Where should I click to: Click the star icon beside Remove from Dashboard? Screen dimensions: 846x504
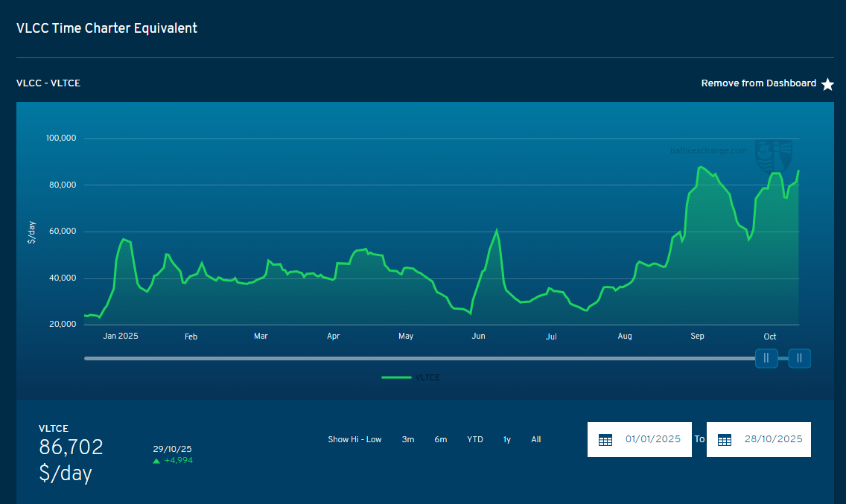pyautogui.click(x=827, y=84)
